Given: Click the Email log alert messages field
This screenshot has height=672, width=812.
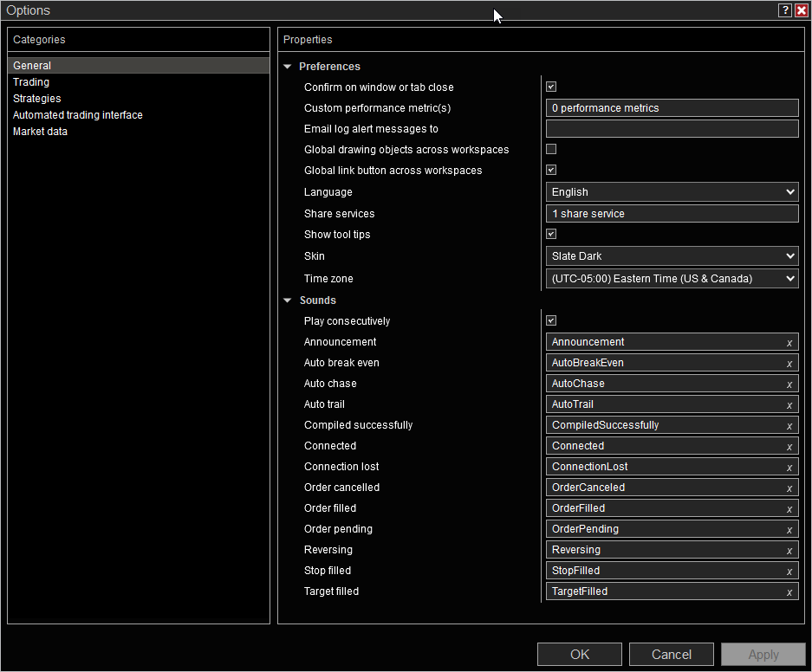Looking at the screenshot, I should point(672,129).
